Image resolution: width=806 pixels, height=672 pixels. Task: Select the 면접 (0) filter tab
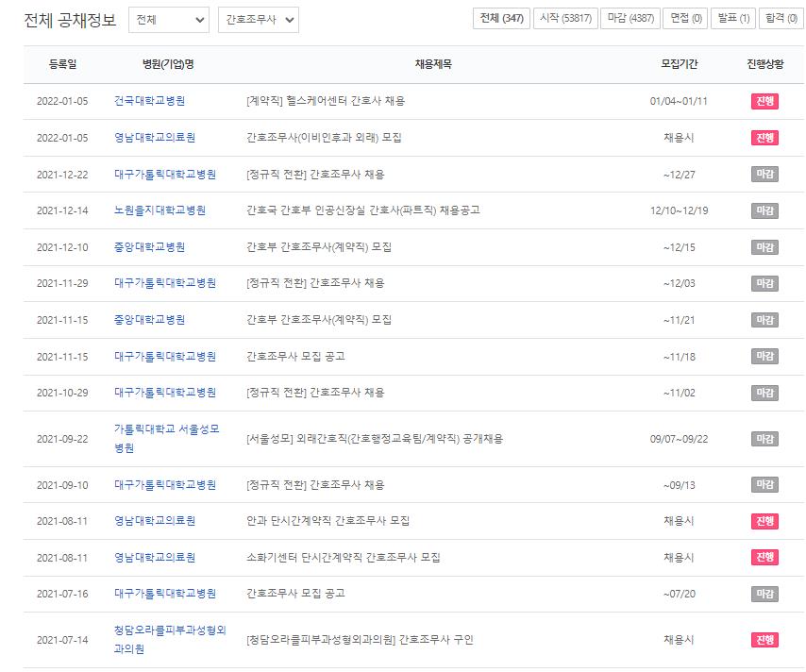click(686, 19)
